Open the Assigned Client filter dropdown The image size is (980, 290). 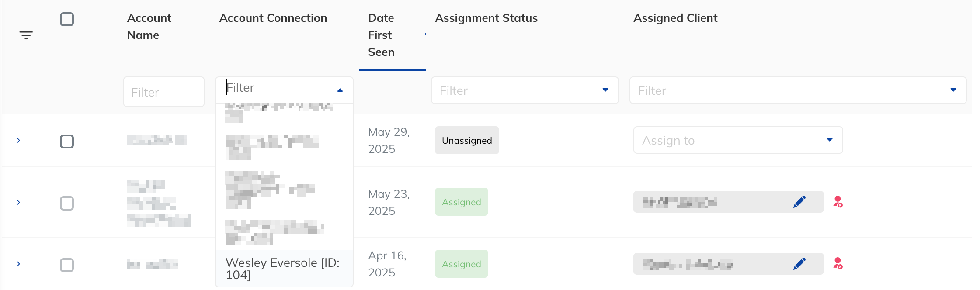click(x=798, y=90)
